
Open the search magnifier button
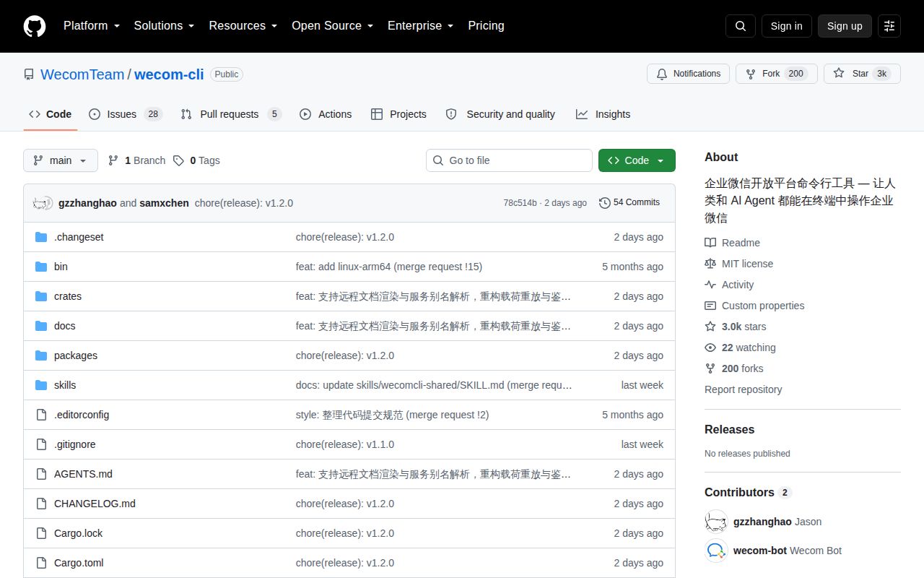(741, 26)
